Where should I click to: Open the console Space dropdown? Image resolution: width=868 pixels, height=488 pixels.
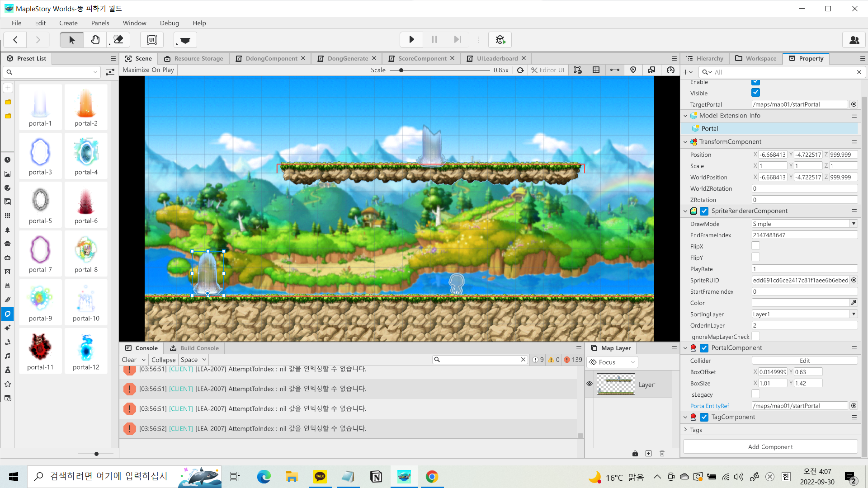193,360
